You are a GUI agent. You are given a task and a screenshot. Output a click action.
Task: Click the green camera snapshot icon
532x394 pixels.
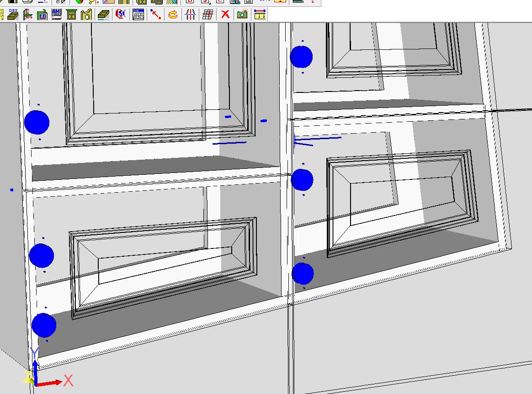pyautogui.click(x=242, y=14)
